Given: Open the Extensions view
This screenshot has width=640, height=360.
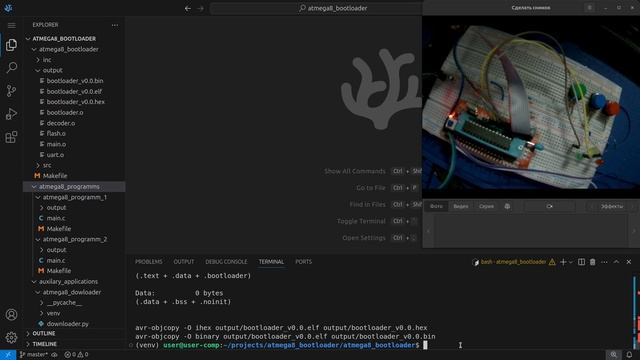Looking at the screenshot, I should pyautogui.click(x=11, y=137).
